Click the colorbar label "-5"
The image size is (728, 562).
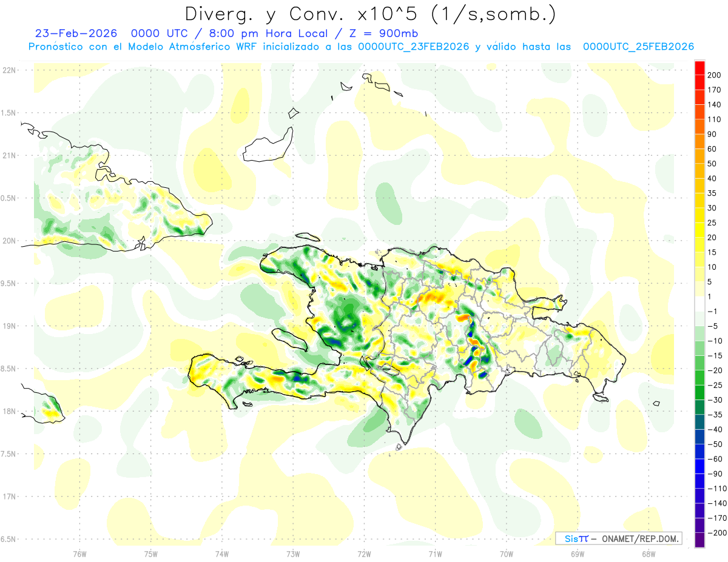(714, 326)
